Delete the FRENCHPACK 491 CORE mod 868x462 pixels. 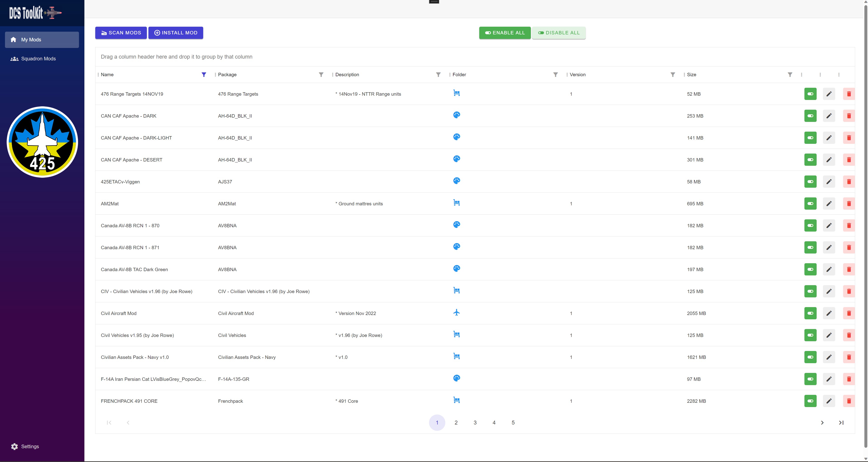click(849, 401)
